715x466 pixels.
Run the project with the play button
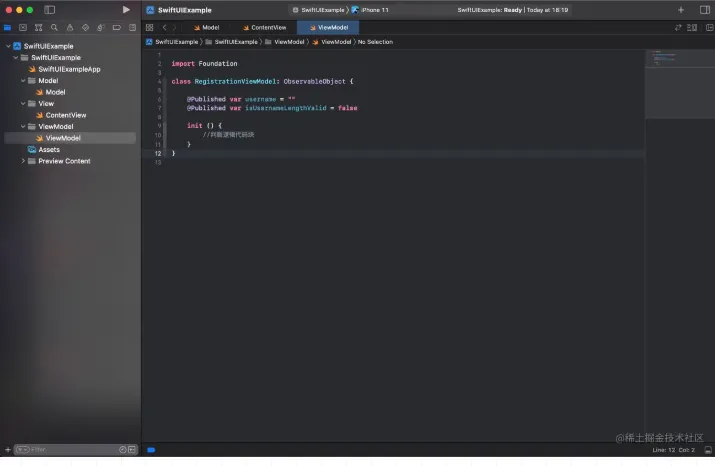126,10
